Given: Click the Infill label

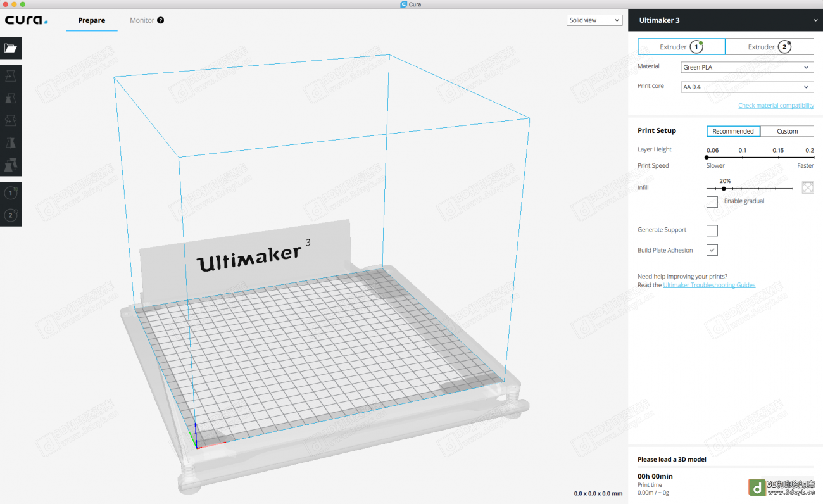Looking at the screenshot, I should [x=643, y=187].
